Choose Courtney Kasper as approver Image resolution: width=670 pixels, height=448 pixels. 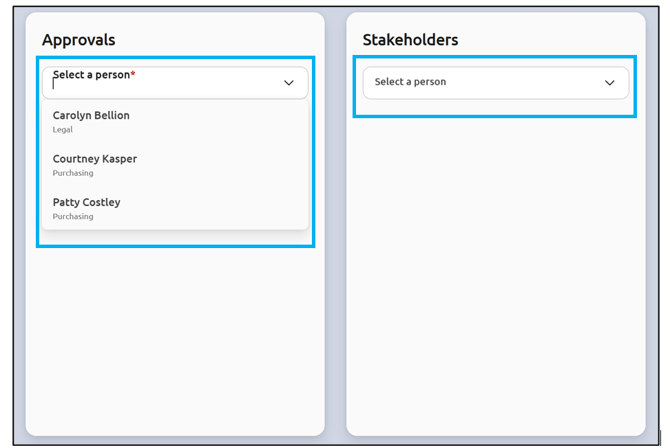click(95, 159)
